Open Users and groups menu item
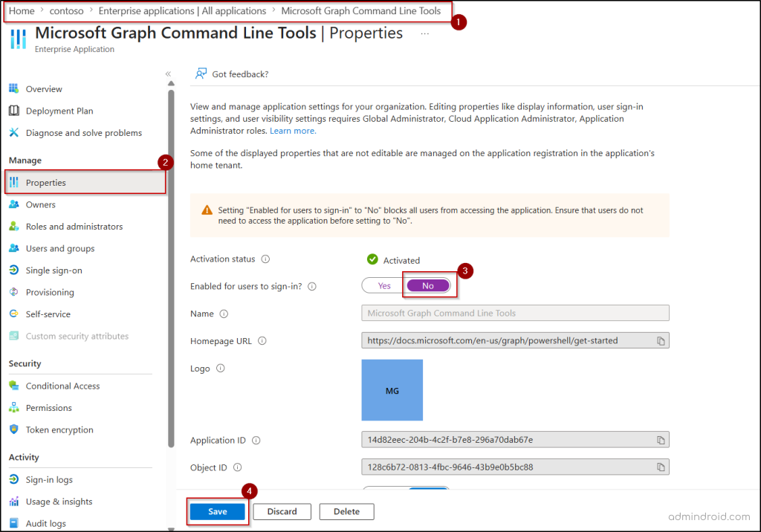 60,248
